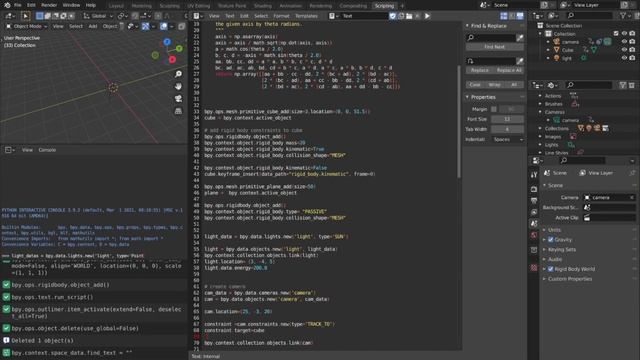Expand the Units panel

(554, 230)
